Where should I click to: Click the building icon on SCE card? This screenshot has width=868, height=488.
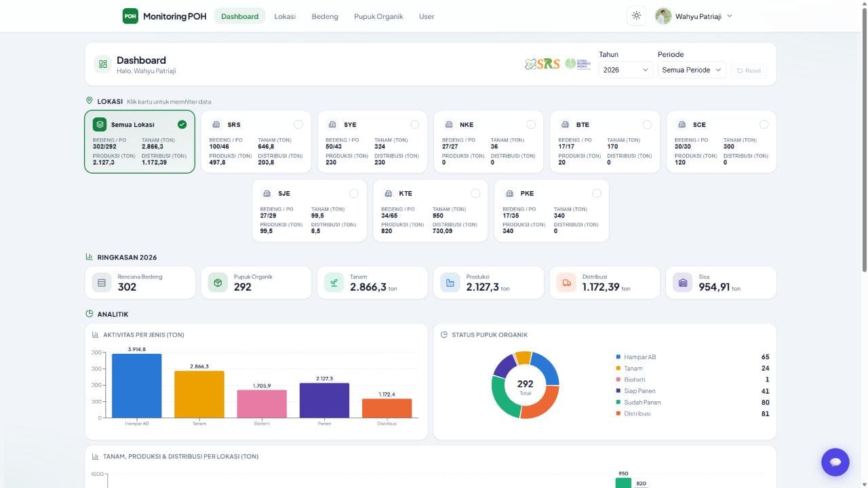(682, 125)
